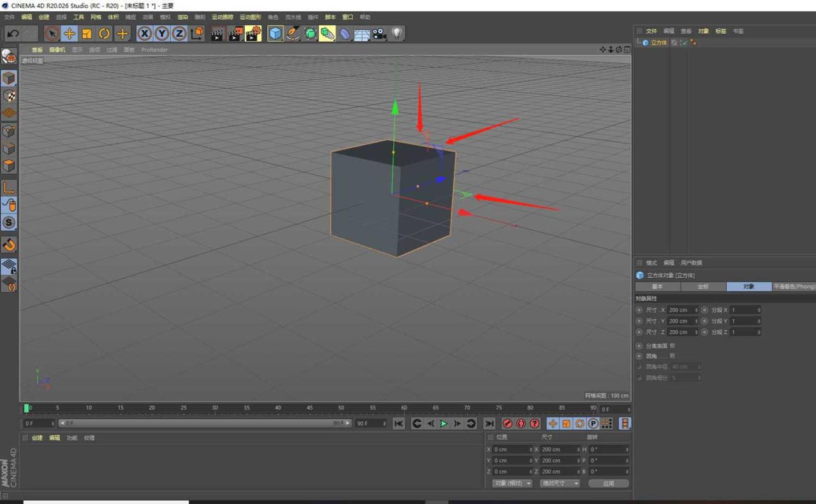Select the Rotate tool

(104, 34)
